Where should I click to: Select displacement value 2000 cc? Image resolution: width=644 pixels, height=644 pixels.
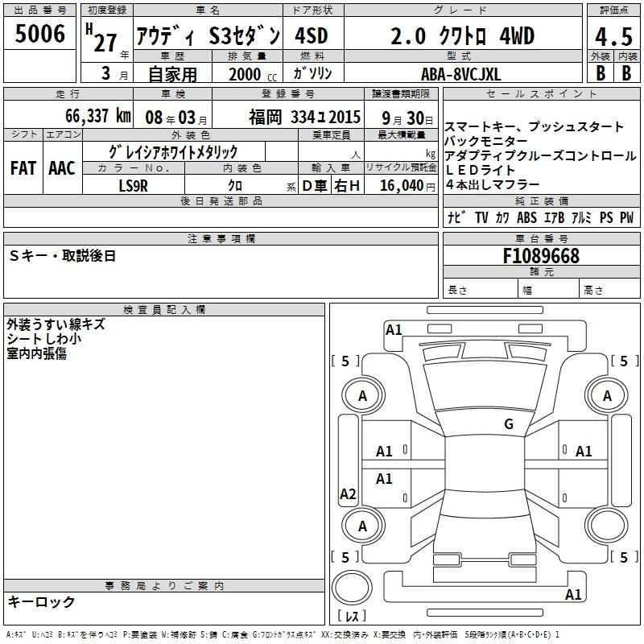click(x=253, y=75)
